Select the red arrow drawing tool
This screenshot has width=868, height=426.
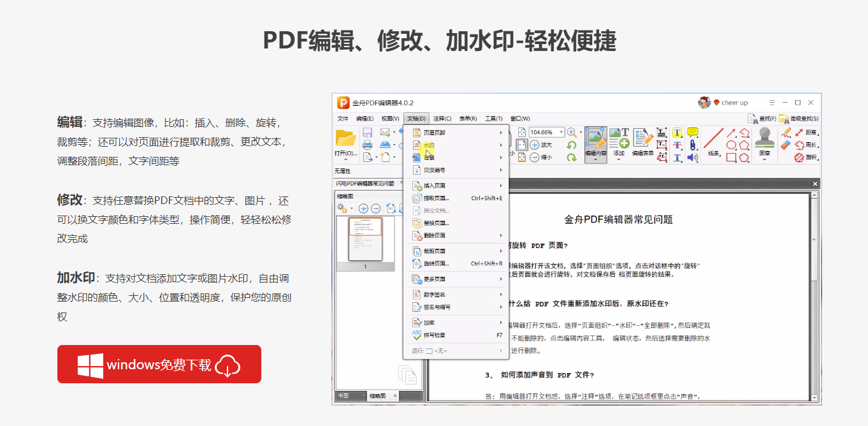[732, 133]
